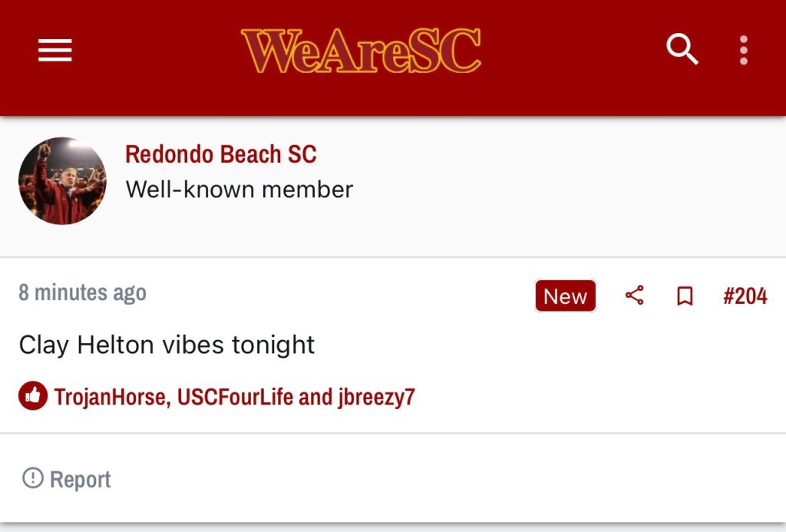Click the Report text link
The height and width of the screenshot is (532, 786).
click(81, 480)
